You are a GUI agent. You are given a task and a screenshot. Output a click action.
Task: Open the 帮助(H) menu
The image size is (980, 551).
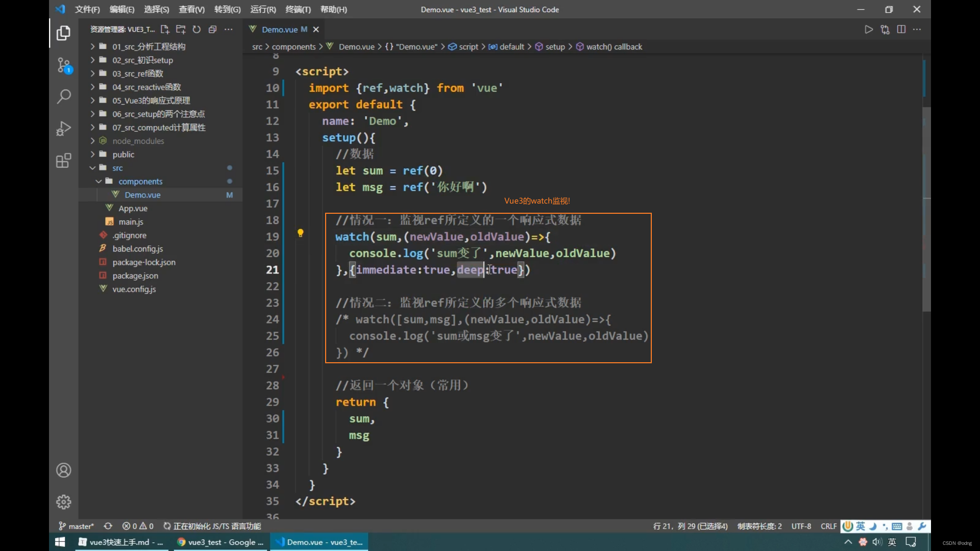333,9
